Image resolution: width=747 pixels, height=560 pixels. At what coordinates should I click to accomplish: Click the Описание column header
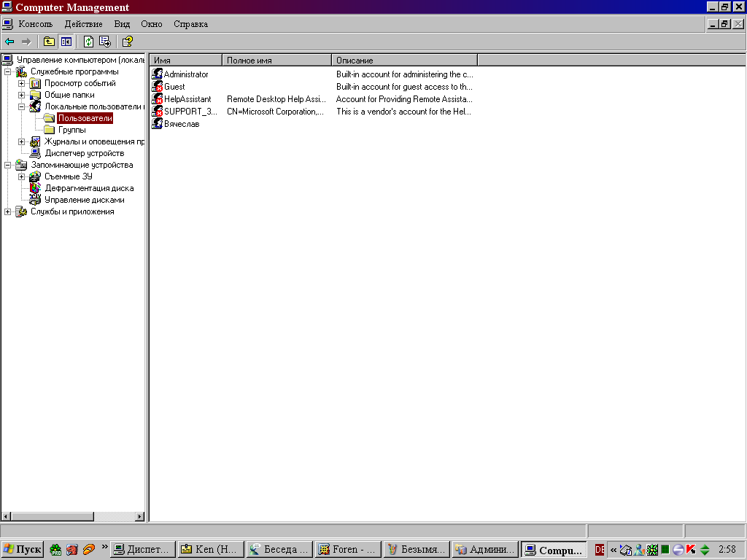404,60
